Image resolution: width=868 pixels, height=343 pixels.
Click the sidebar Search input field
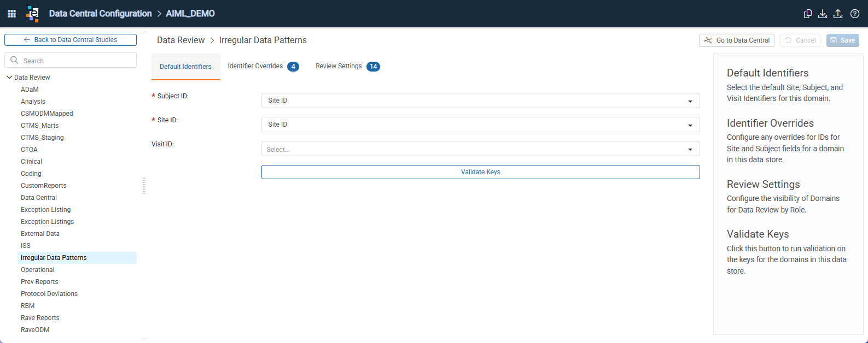pos(71,60)
